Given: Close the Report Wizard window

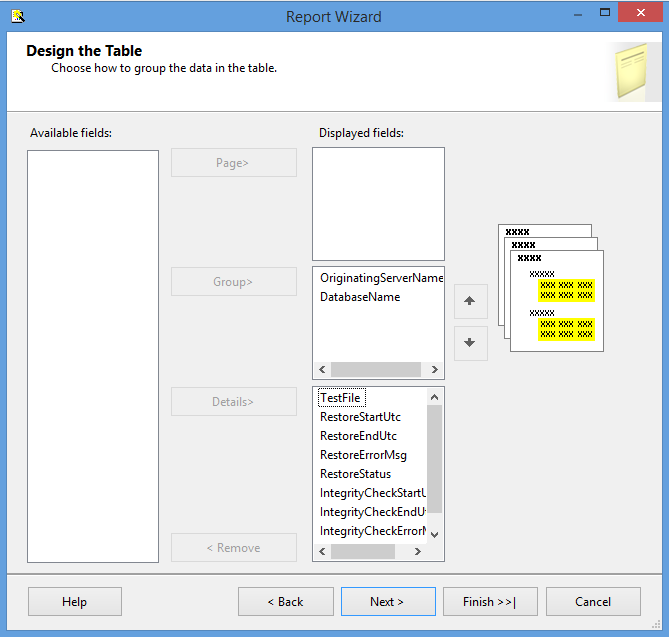Looking at the screenshot, I should [640, 12].
